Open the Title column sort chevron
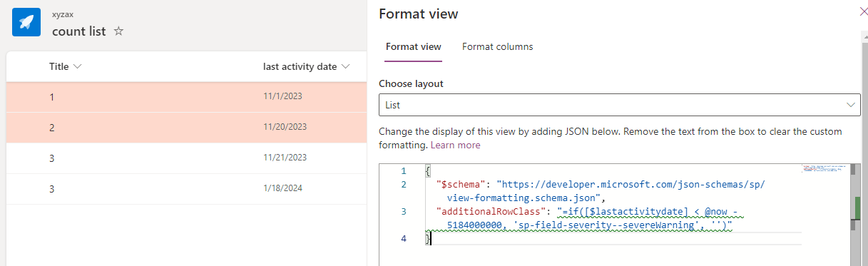Screen dimensions: 868x266 (77, 66)
